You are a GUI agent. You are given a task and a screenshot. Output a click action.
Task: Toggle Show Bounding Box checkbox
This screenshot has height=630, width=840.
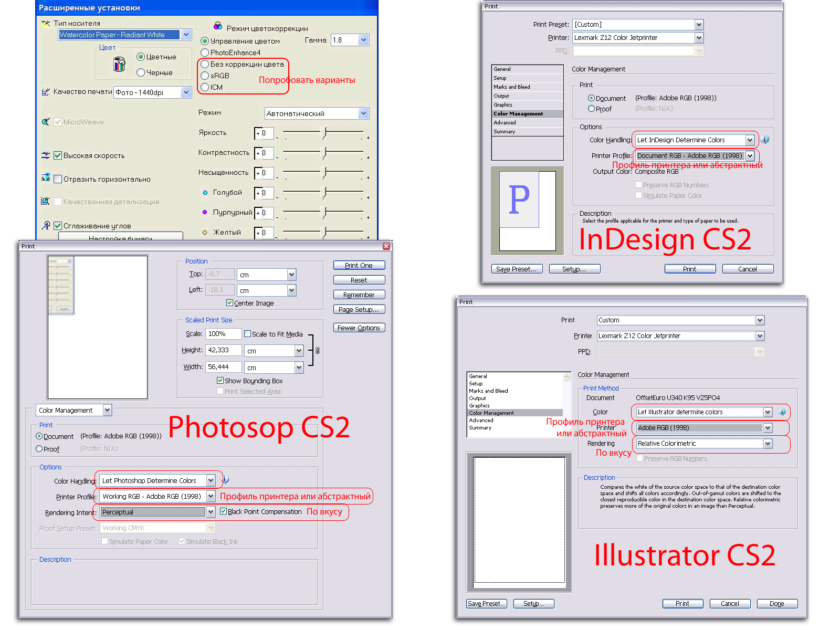point(220,381)
